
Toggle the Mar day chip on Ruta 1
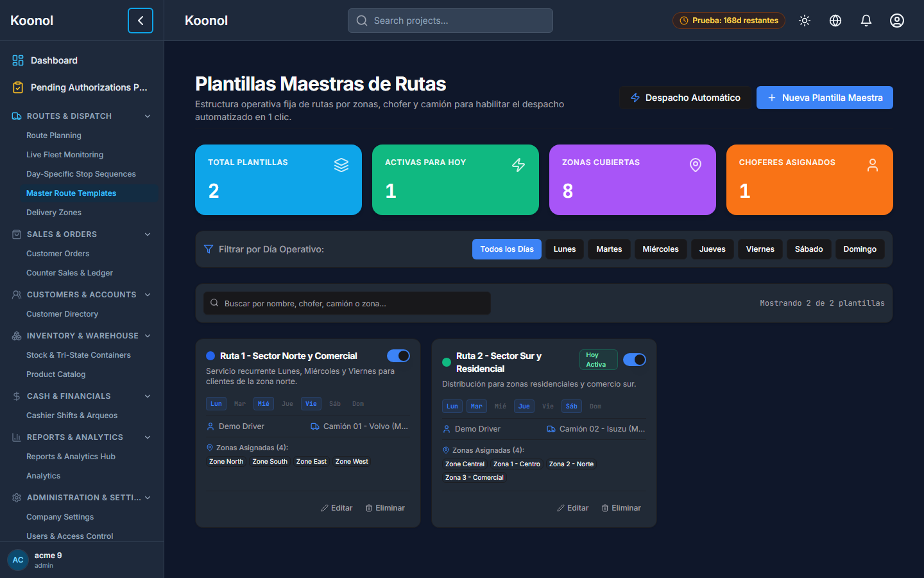pos(240,404)
